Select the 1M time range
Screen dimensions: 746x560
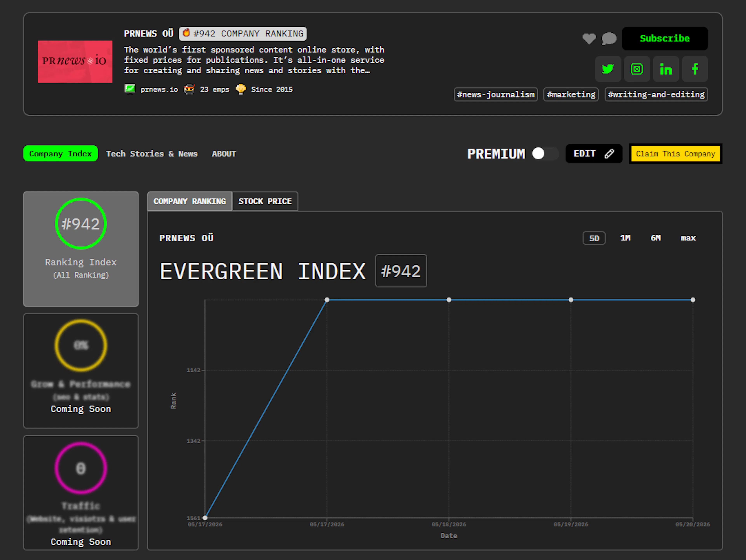click(625, 238)
